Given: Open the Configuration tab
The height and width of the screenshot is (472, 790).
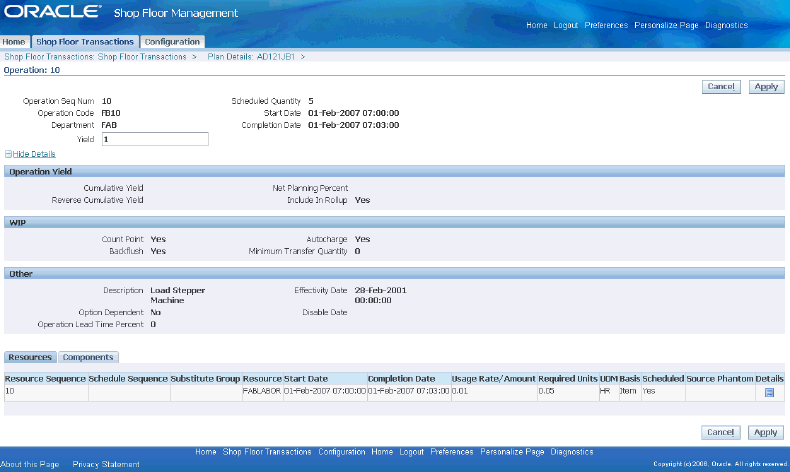Looking at the screenshot, I should (172, 42).
